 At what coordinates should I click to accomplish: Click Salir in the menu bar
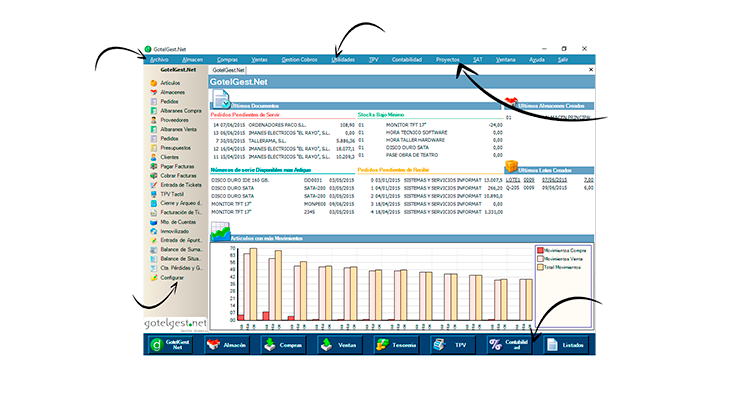click(x=563, y=60)
